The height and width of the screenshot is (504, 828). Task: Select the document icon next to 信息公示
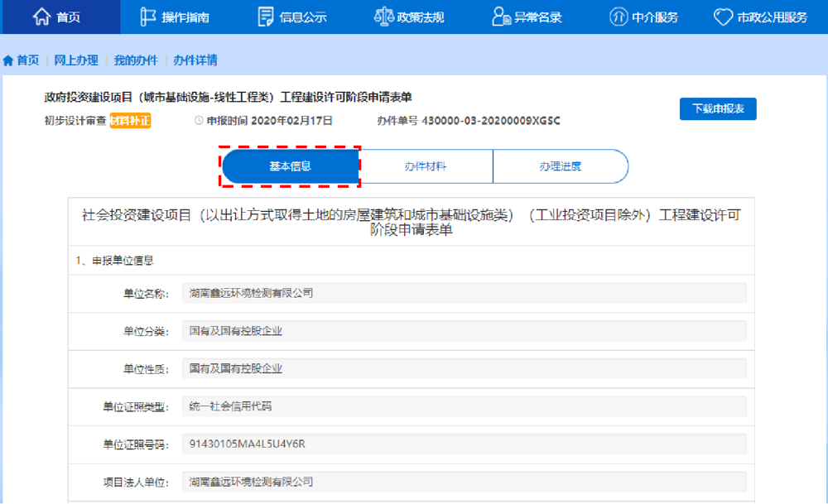(264, 15)
